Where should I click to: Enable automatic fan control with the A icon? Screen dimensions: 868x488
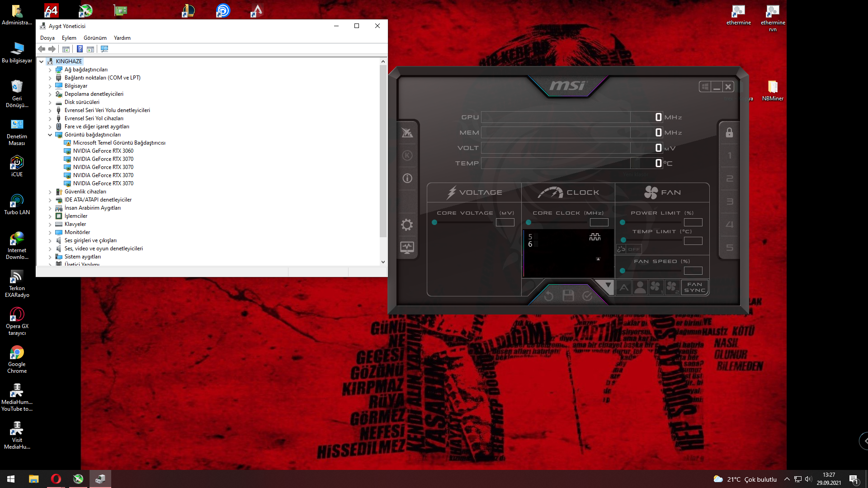pyautogui.click(x=623, y=287)
